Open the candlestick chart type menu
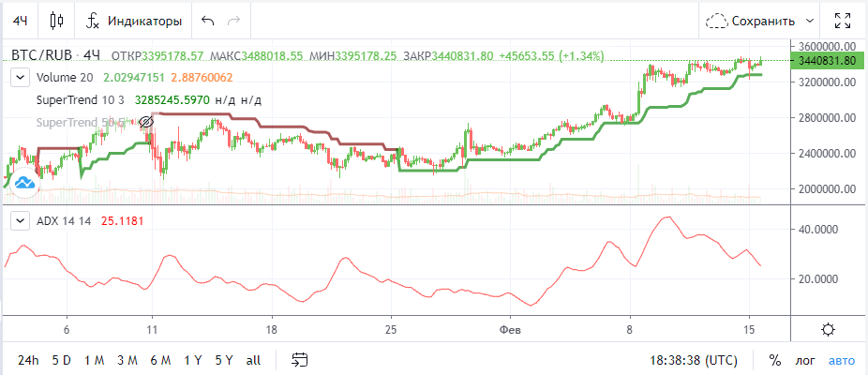868x375 pixels. 56,21
